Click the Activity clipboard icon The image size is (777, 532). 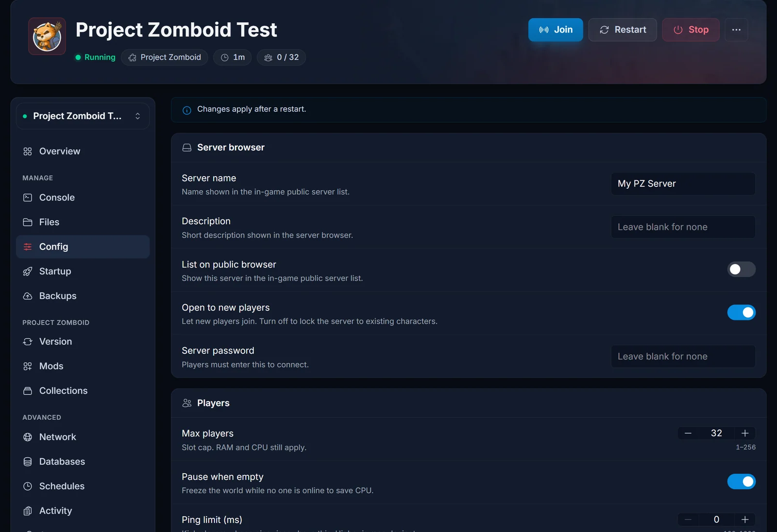tap(28, 511)
